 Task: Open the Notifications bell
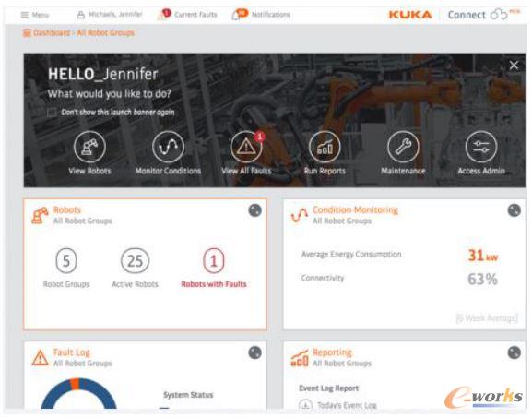point(261,15)
